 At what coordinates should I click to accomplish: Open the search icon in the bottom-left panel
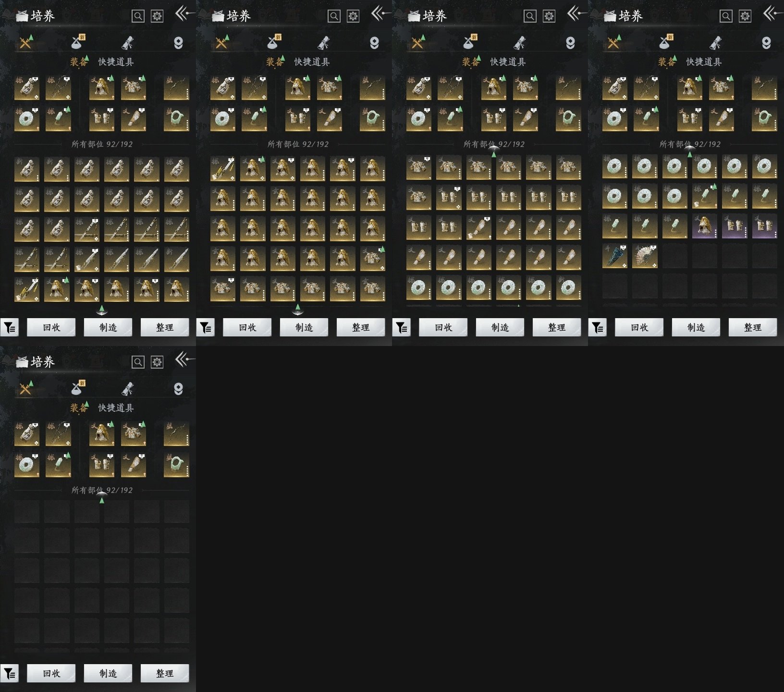click(x=138, y=362)
